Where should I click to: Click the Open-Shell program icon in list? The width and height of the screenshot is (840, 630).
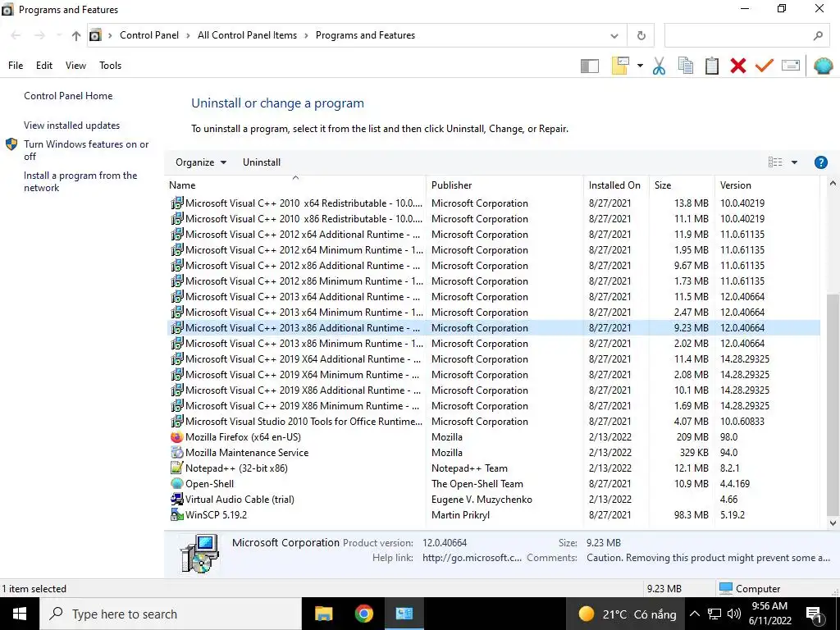(x=177, y=484)
